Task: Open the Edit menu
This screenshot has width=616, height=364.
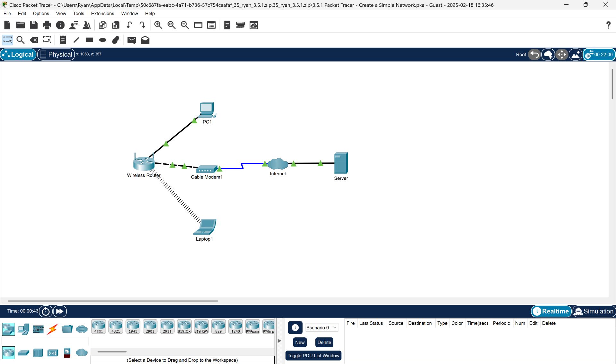Action: coord(22,13)
